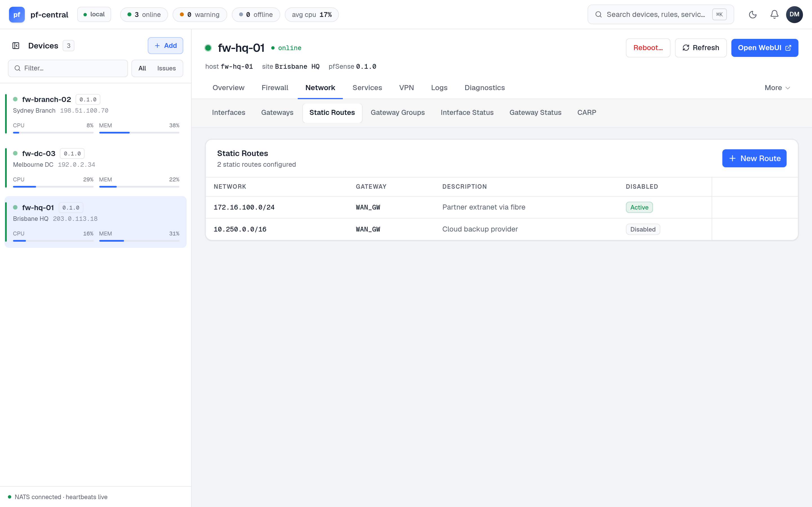The image size is (812, 507).
Task: Collapse the Devices sidebar panel icon
Action: [x=16, y=46]
